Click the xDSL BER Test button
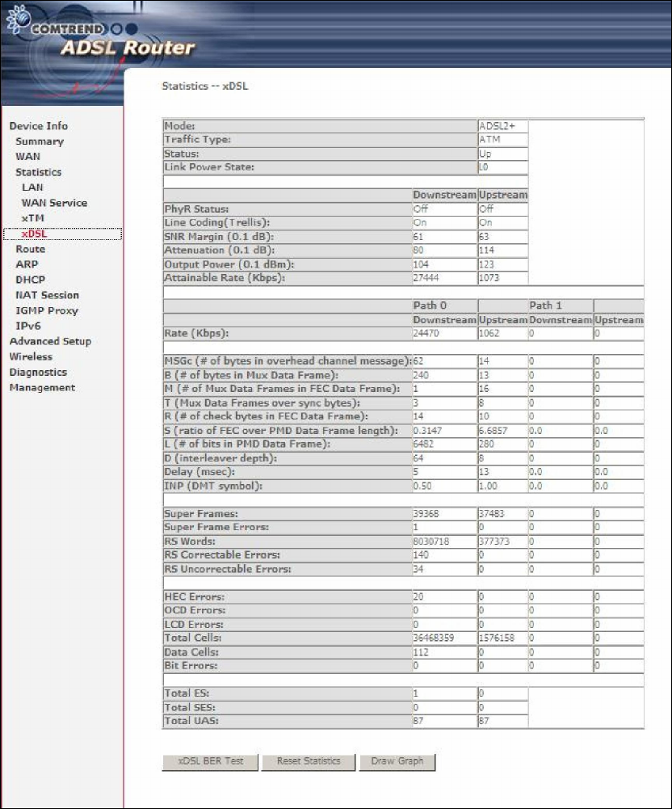Viewport: 672px width, 809px height. pos(211,761)
